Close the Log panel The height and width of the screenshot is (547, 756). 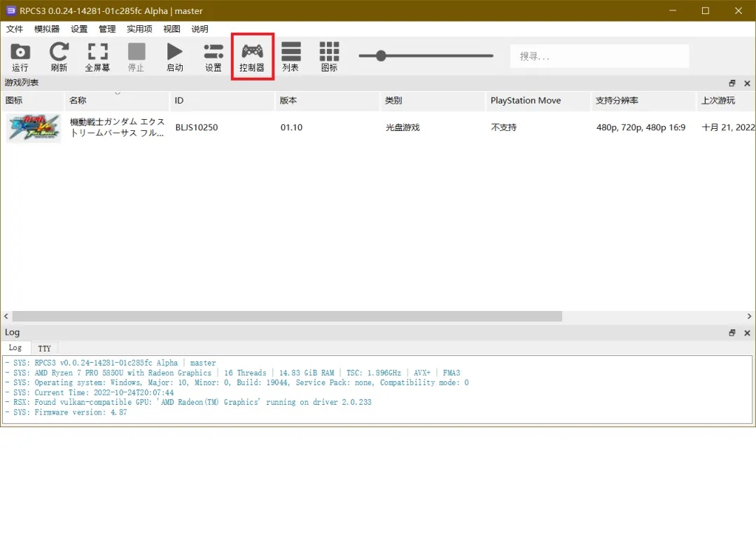tap(747, 333)
